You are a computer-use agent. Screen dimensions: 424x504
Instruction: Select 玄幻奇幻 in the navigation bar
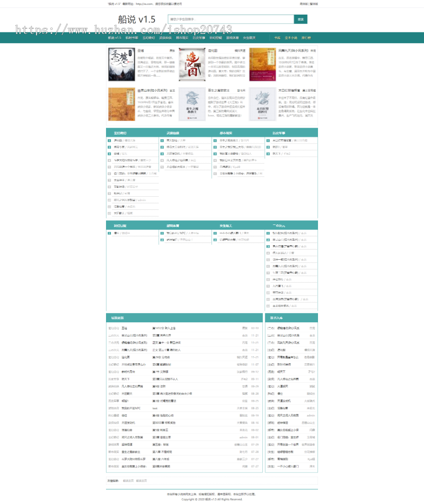[x=148, y=38]
